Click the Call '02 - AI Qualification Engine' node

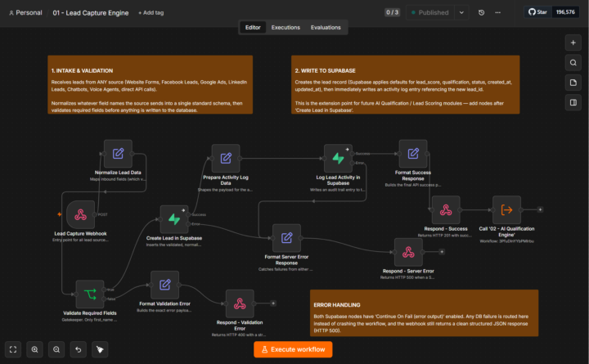pos(506,209)
